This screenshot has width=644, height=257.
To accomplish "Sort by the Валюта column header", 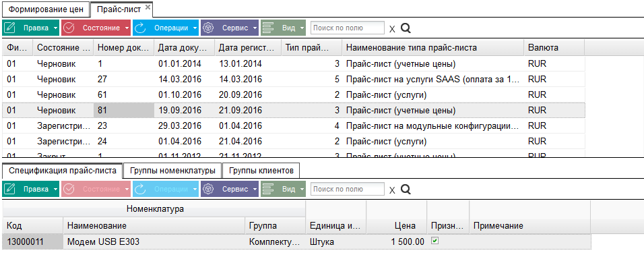I will tap(554, 48).
